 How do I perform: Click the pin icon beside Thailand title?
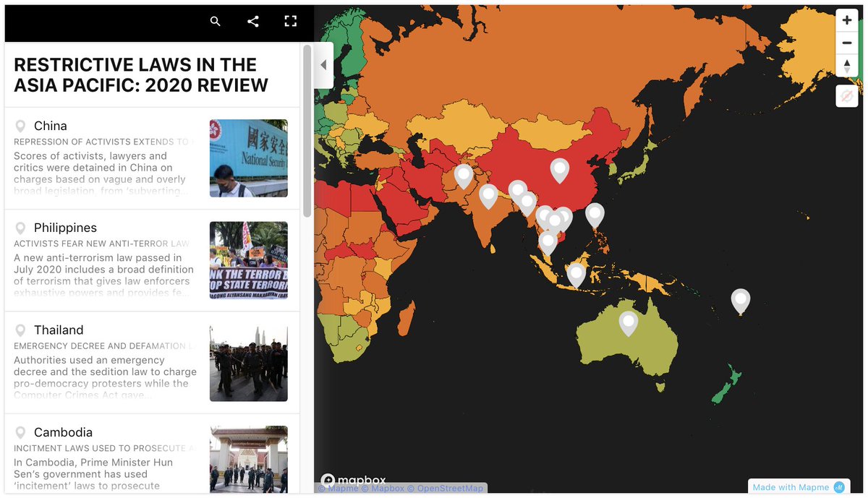point(20,330)
